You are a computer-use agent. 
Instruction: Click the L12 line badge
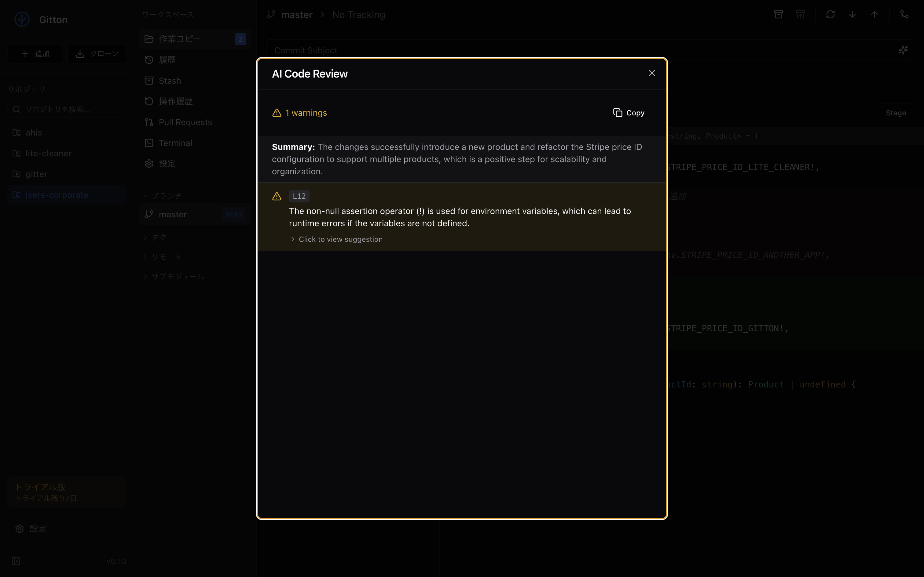tap(299, 196)
